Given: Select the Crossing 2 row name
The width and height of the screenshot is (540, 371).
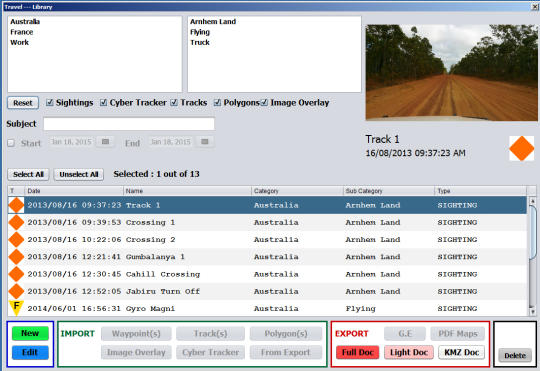Looking at the screenshot, I should 150,240.
